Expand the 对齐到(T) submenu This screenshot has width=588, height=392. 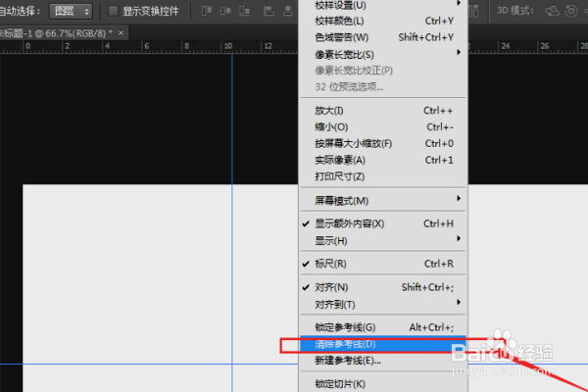click(383, 304)
